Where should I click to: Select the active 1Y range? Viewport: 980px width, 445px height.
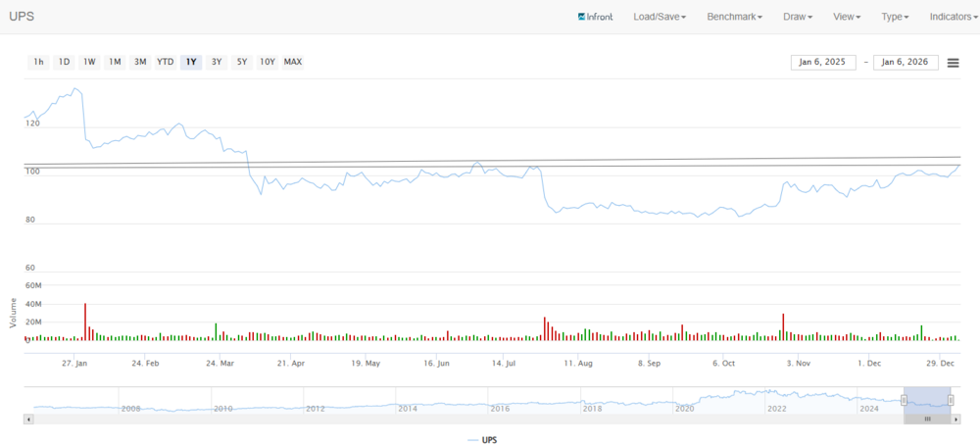tap(191, 62)
